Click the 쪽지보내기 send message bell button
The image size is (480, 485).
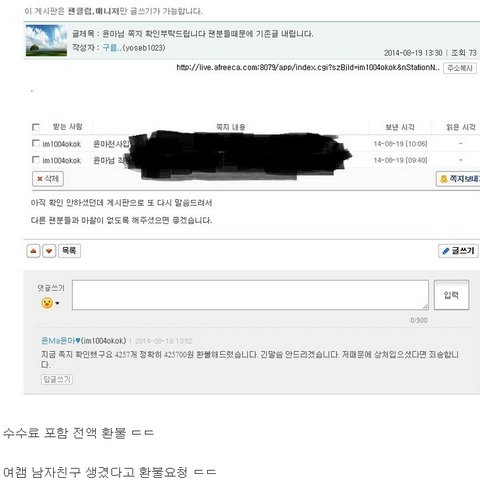pos(458,179)
